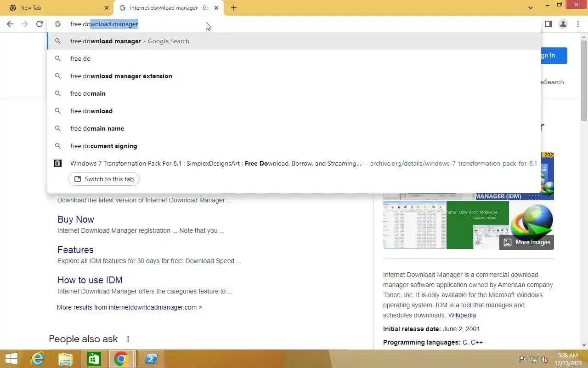Click search icon beside 'free document signing'

tap(58, 146)
